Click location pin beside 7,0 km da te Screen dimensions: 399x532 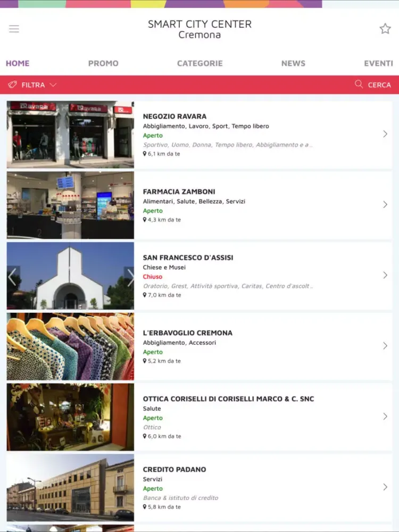[x=145, y=295]
